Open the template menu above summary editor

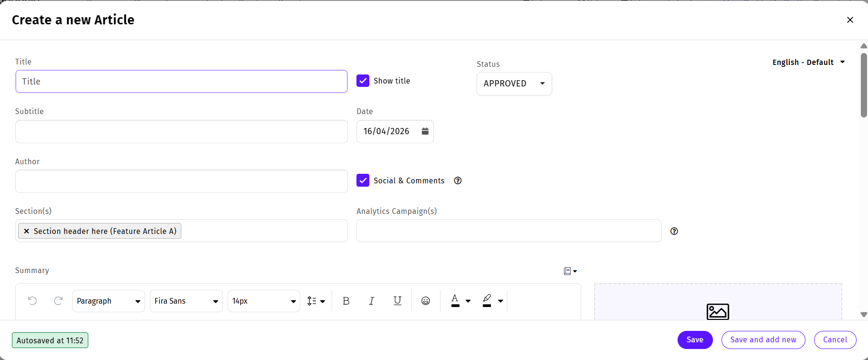pos(570,271)
